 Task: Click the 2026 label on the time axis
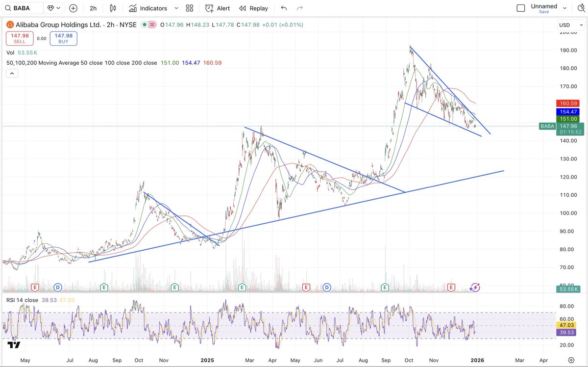(477, 360)
